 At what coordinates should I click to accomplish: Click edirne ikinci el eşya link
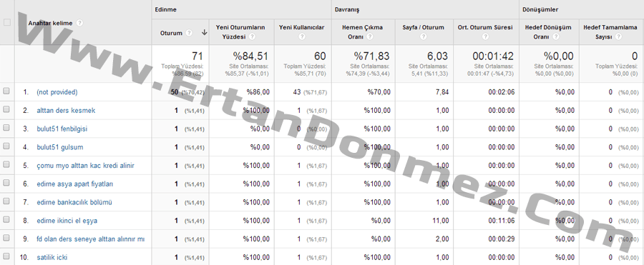(x=67, y=221)
